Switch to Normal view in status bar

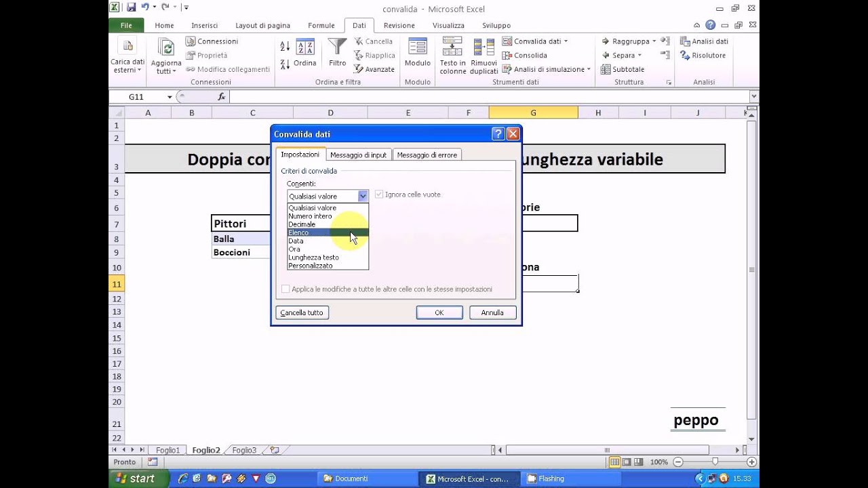click(614, 462)
